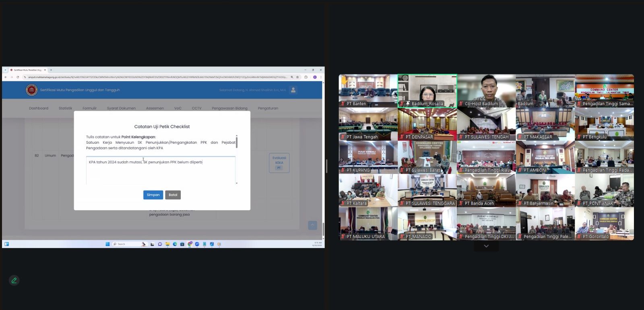Screen dimensions: 644x310
Task: Select the PT AMBON video tile
Action: pyautogui.click(x=545, y=157)
